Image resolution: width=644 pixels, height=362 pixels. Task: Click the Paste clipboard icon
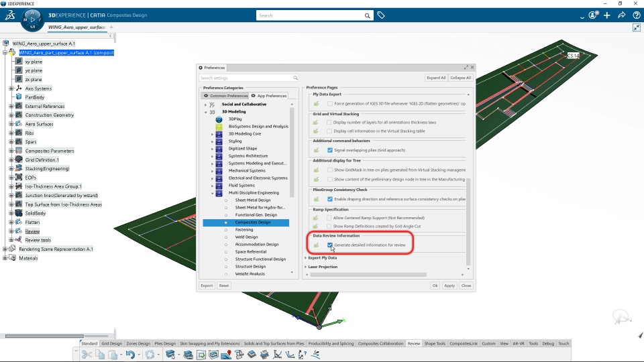[113, 355]
